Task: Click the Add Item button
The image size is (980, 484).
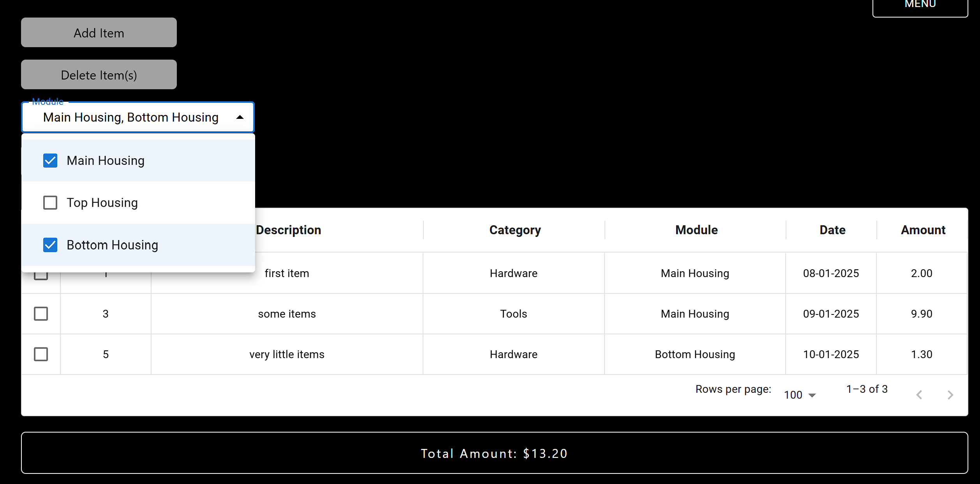Action: [x=99, y=32]
